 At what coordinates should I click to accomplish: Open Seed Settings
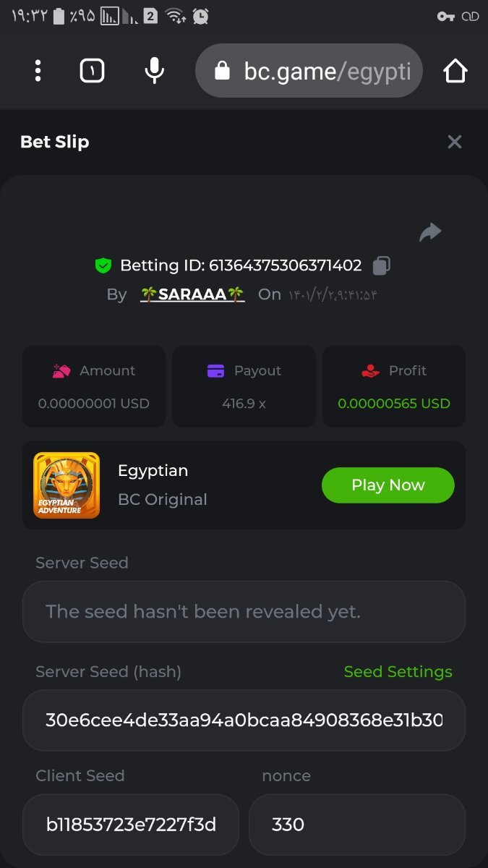[x=398, y=672]
